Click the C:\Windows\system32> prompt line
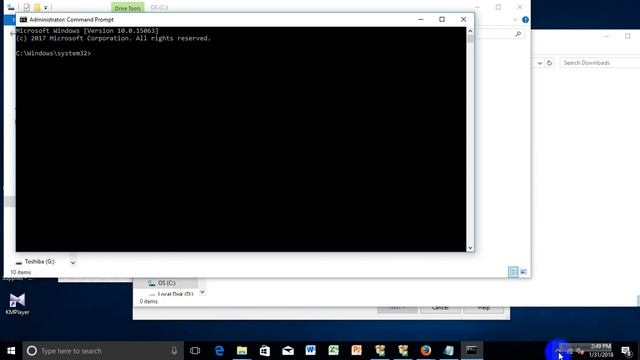The height and width of the screenshot is (360, 640). 53,53
